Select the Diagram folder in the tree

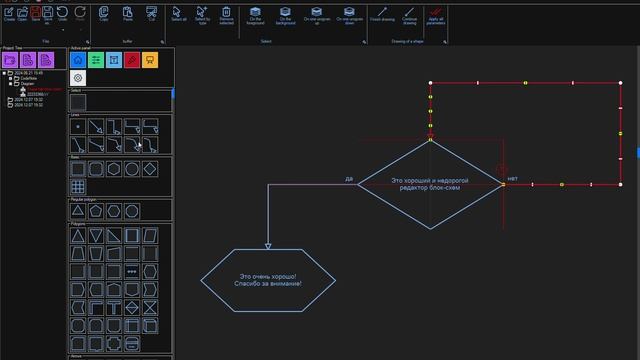coord(27,84)
